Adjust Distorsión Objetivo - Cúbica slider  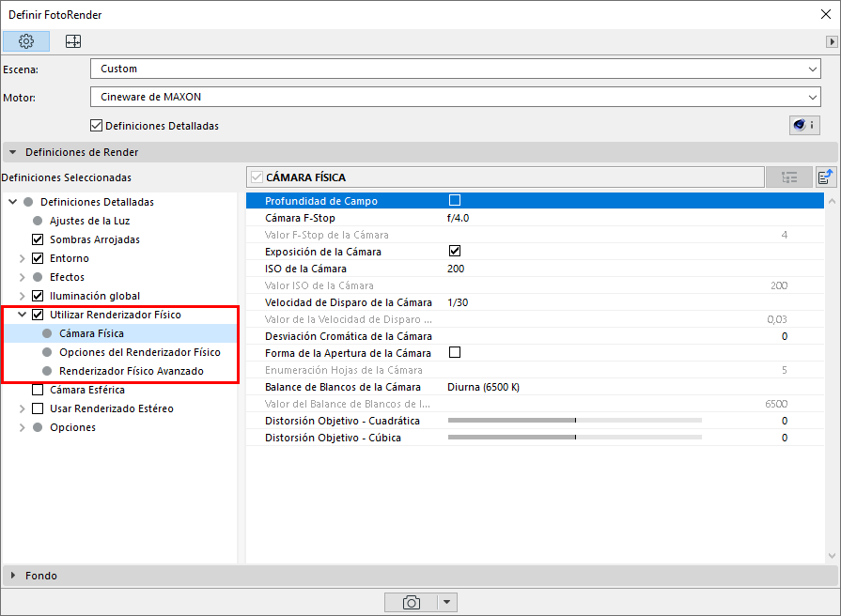coord(575,438)
